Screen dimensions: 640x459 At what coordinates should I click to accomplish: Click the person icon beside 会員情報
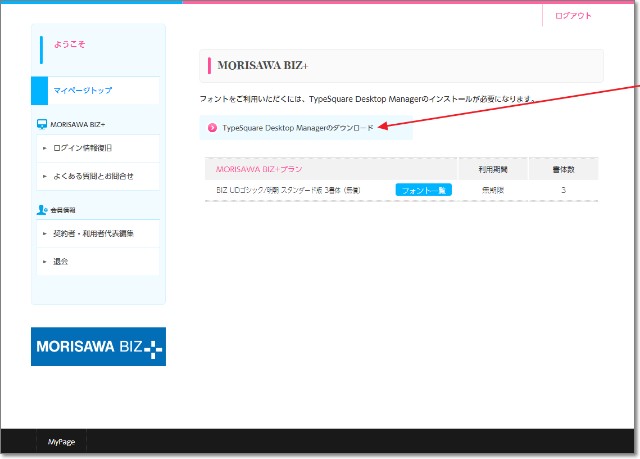tap(41, 210)
